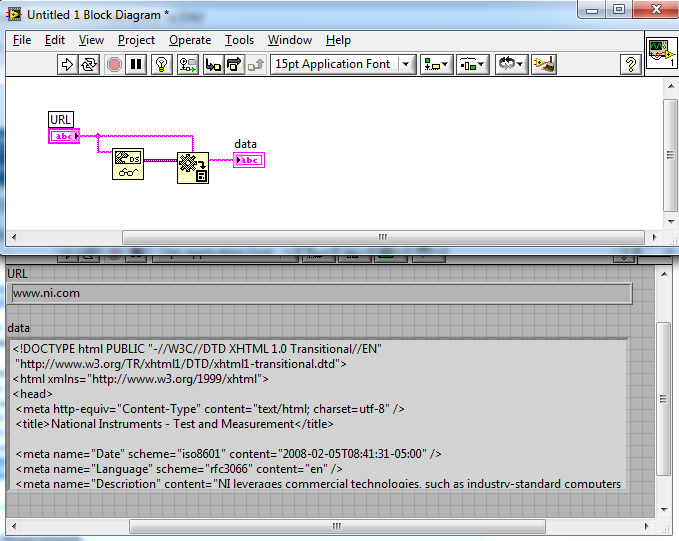Open the Reorder dropdown
This screenshot has width=679, height=541.
pyautogui.click(x=511, y=65)
